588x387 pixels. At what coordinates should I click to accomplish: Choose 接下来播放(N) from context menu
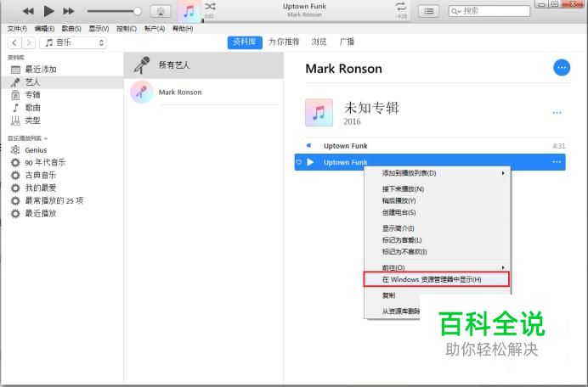[438, 188]
